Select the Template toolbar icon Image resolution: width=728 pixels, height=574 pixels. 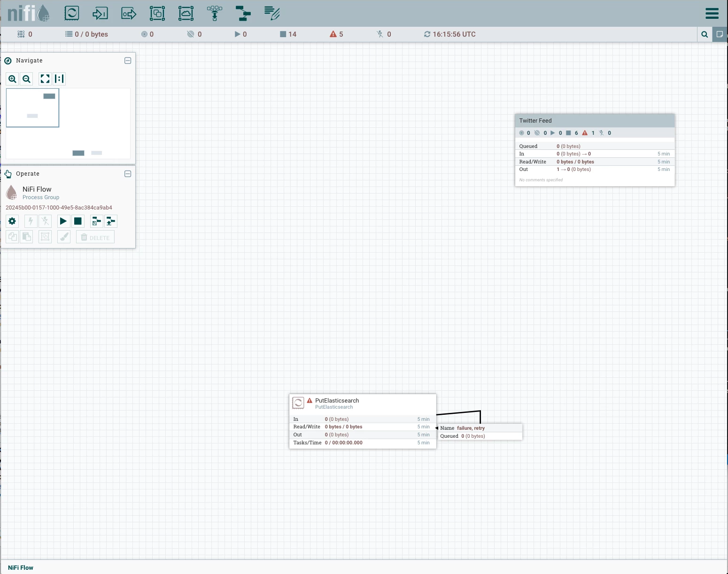pos(243,13)
